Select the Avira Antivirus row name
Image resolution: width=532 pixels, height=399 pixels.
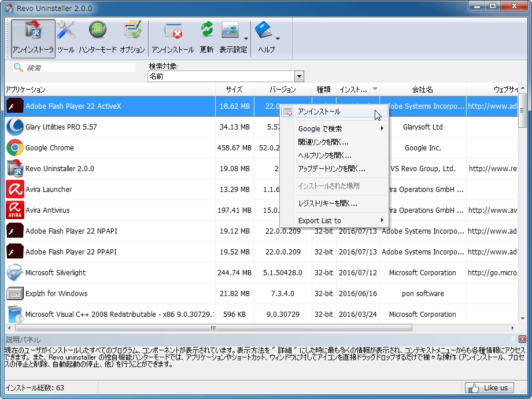pos(47,210)
